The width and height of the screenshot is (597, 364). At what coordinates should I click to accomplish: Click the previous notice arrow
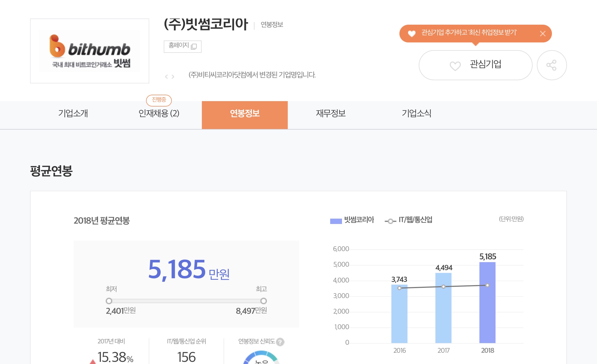[x=166, y=77]
